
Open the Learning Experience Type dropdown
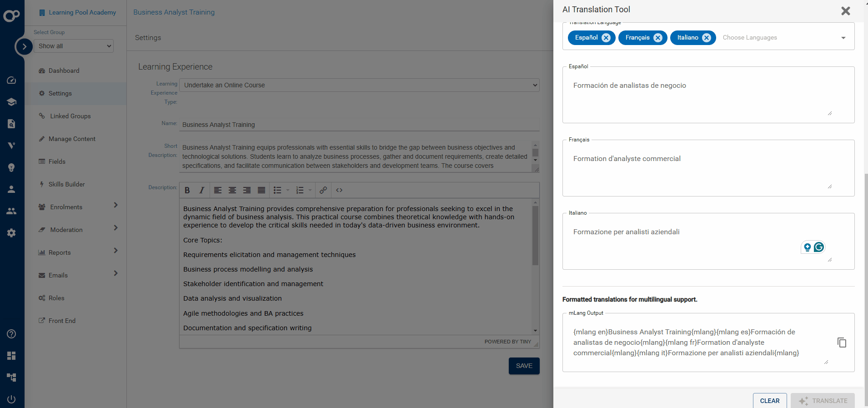(359, 85)
